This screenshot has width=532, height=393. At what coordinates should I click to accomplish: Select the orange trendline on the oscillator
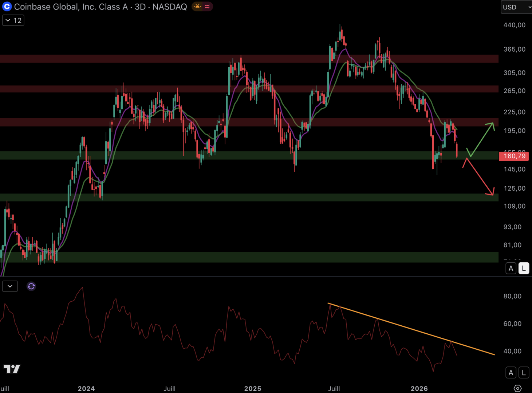(411, 329)
